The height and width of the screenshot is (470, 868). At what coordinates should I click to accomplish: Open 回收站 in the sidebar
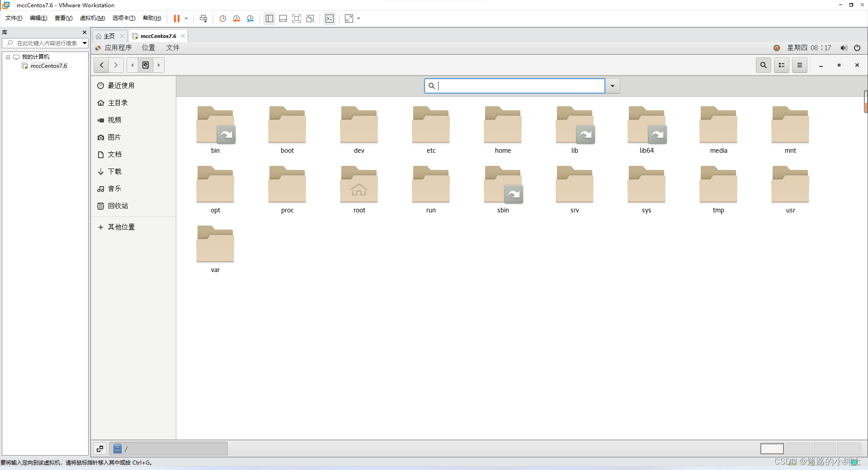coord(133,206)
